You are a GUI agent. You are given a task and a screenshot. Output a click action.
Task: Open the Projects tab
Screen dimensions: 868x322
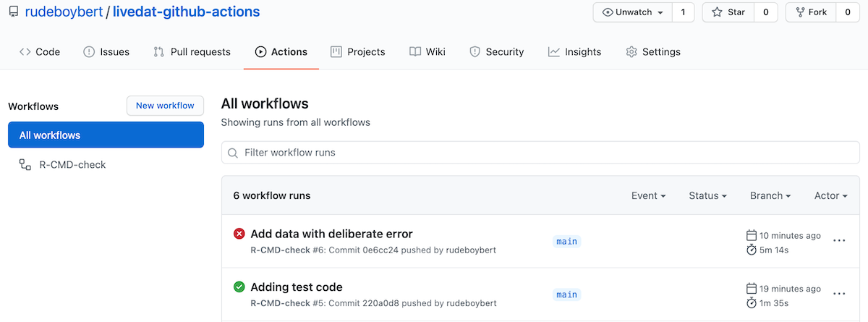coord(358,52)
